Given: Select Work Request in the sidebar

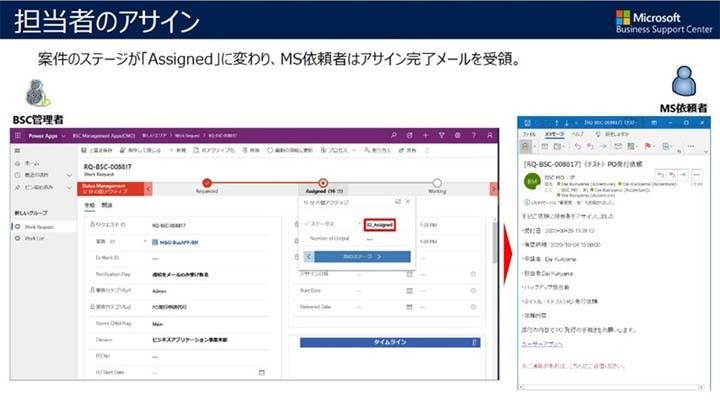Looking at the screenshot, I should click(43, 227).
